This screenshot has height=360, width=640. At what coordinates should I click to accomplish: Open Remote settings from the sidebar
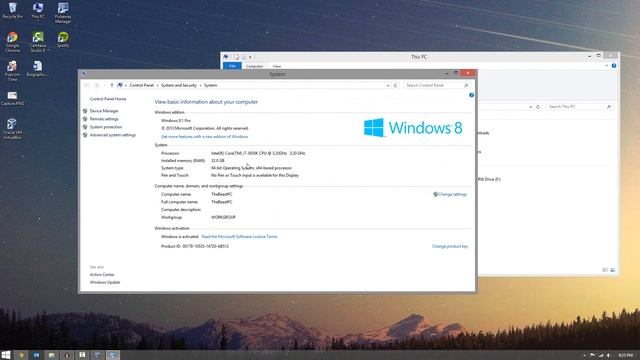point(104,119)
